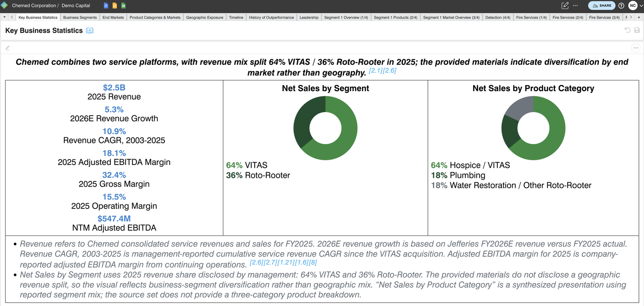Open the Fire Services (1/4) tab
Viewport: 644px width, 306px height.
click(532, 18)
